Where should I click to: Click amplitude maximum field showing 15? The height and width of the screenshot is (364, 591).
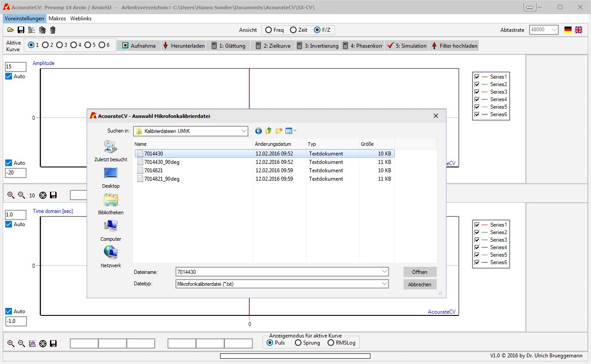pyautogui.click(x=15, y=67)
